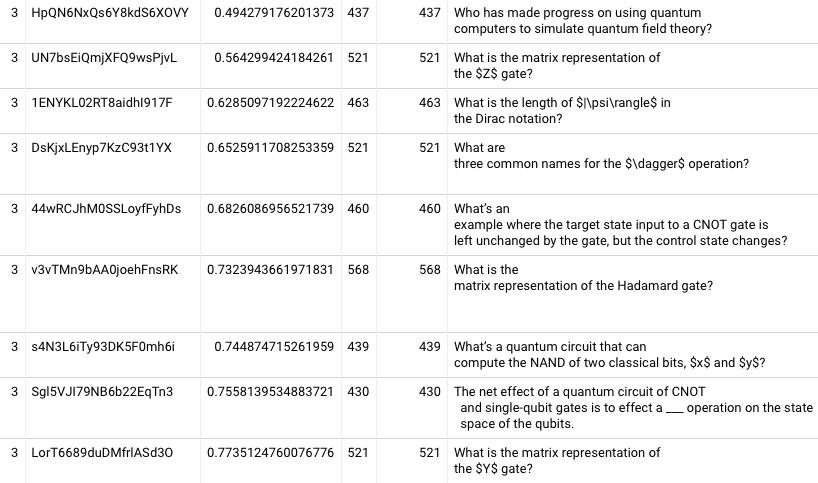Click the ID 44wRCJhM0SSLoyfFyhDs
This screenshot has height=483, width=818.
106,209
